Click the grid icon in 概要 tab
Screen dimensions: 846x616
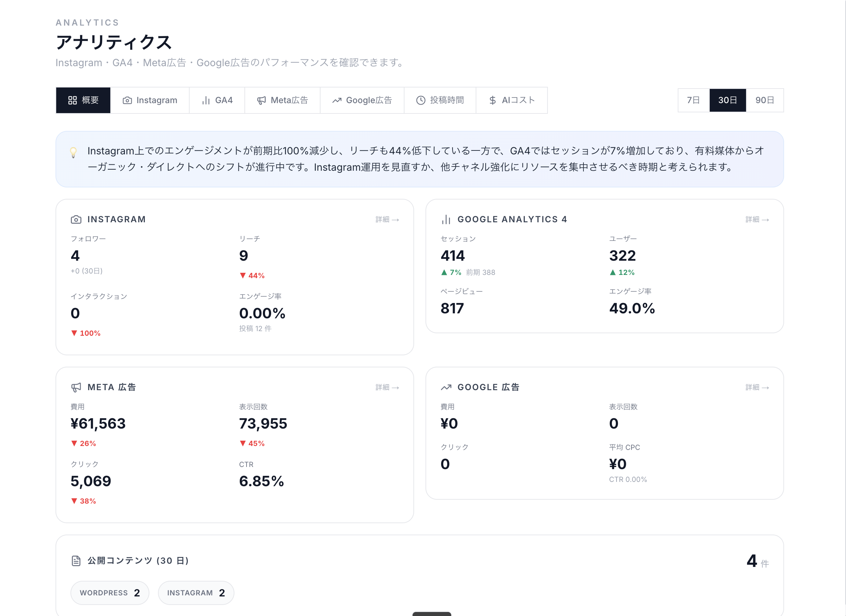[x=72, y=100]
